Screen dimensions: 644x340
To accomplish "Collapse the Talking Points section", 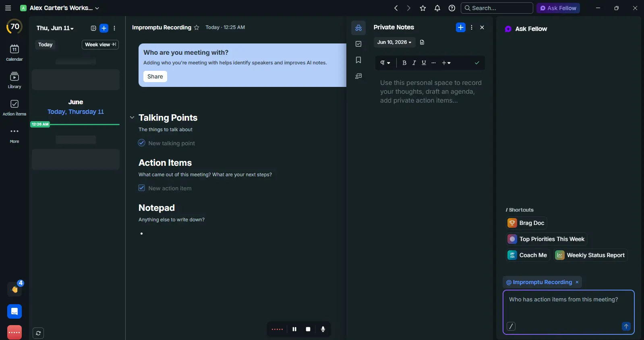I will [132, 117].
